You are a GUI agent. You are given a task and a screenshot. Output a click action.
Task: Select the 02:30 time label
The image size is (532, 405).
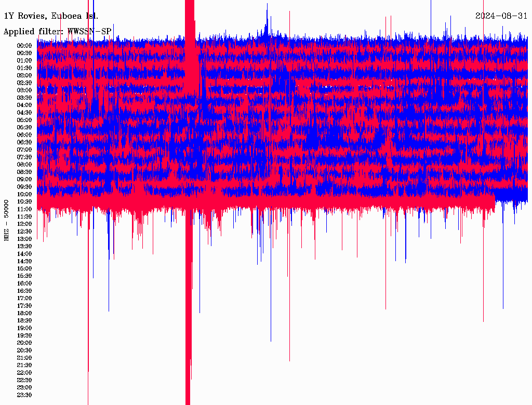point(24,83)
